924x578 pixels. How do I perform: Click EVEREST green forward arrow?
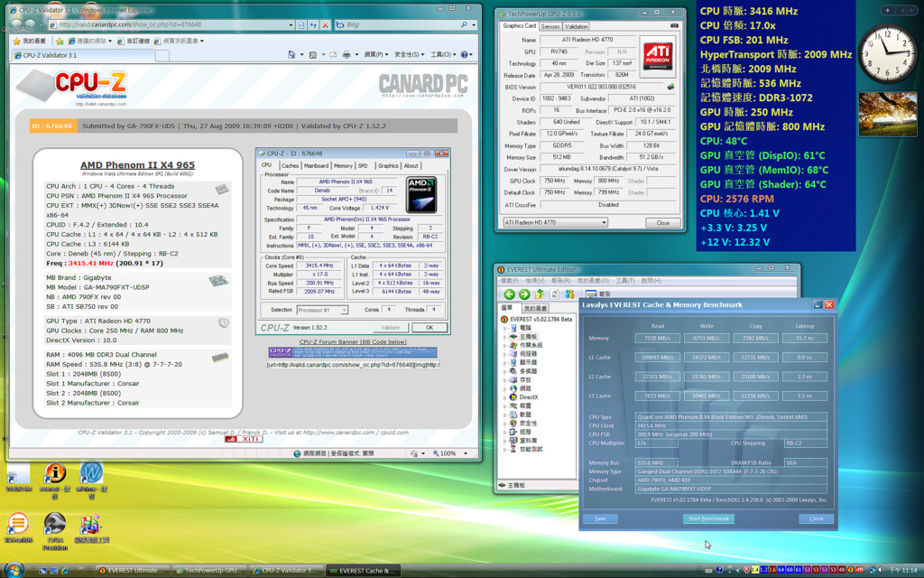pyautogui.click(x=524, y=294)
